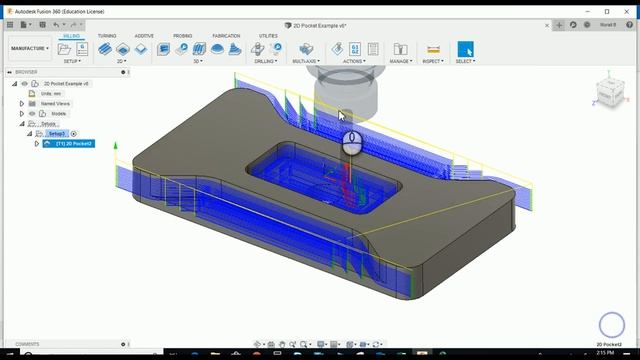Add a new document tab with plus
Viewport: 640px width, 360px height.
tap(559, 25)
